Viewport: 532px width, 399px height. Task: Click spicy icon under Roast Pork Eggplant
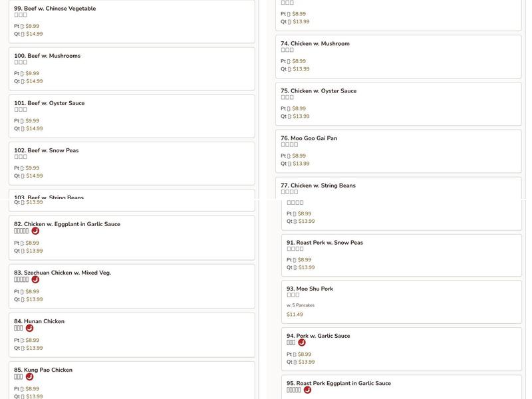click(x=307, y=390)
